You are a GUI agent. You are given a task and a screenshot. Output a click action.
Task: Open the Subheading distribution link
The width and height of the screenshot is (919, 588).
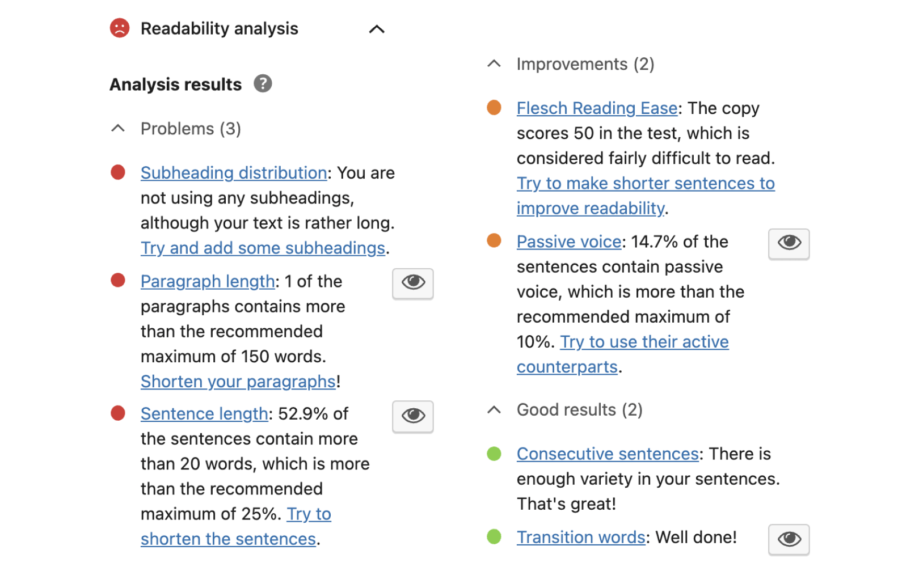[x=234, y=172]
